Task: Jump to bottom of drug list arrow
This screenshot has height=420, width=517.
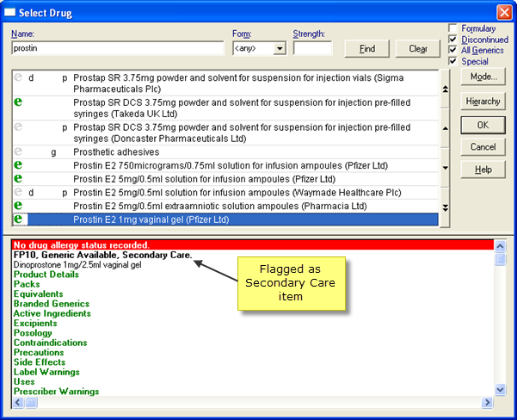Action: 445,207
